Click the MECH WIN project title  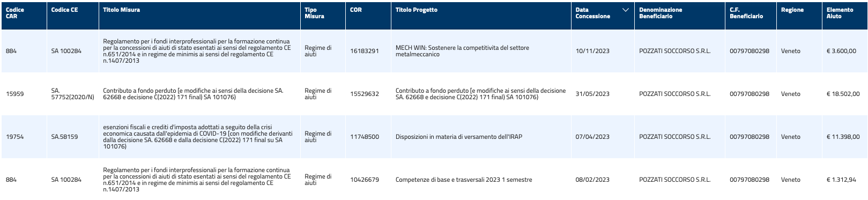pyautogui.click(x=462, y=51)
